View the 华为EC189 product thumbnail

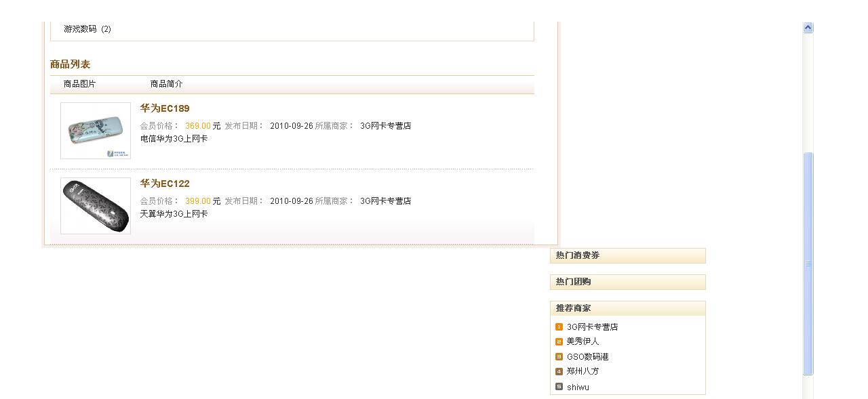coord(96,131)
